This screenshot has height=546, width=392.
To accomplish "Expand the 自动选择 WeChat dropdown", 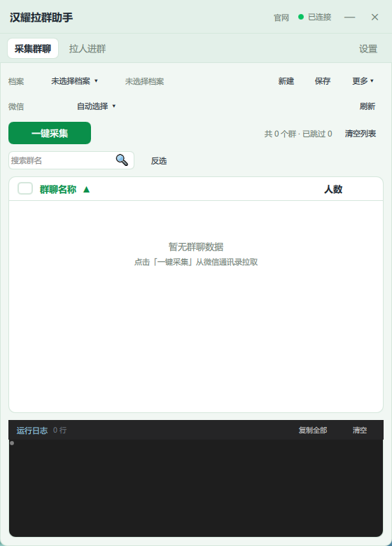I will click(96, 106).
